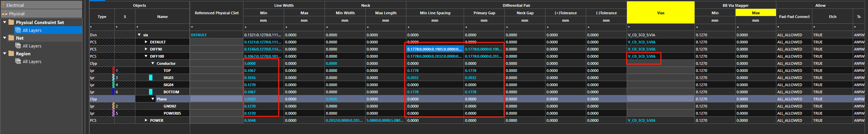This screenshot has width=868, height=134.
Task: Collapse the Physical Constraint Set tree node
Action: pyautogui.click(x=4, y=22)
